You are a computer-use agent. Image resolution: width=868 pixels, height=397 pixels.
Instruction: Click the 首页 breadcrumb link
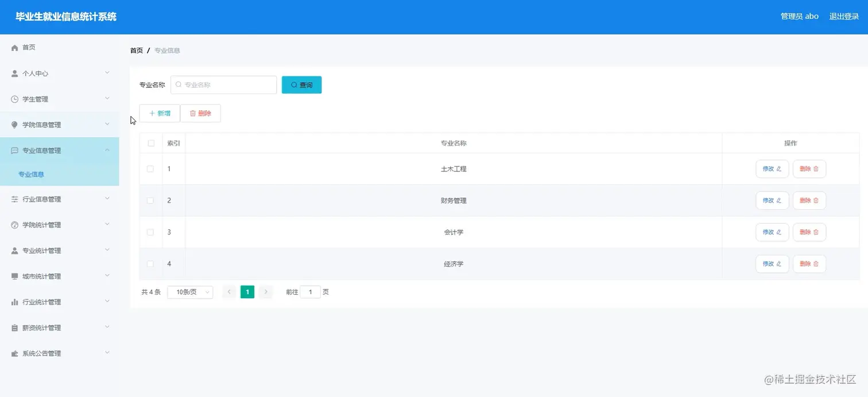[137, 51]
